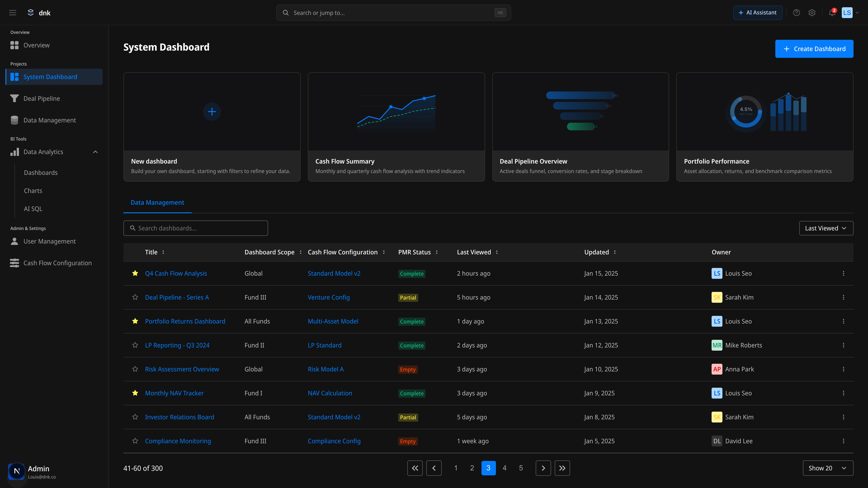The image size is (868, 488).
Task: Star Risk Assessment Overview dashboard
Action: pos(135,369)
